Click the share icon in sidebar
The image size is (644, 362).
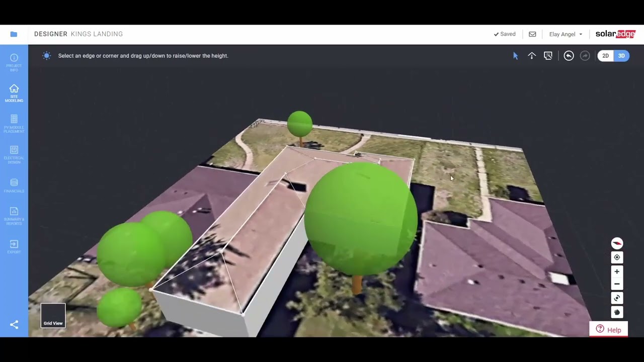pos(14,325)
